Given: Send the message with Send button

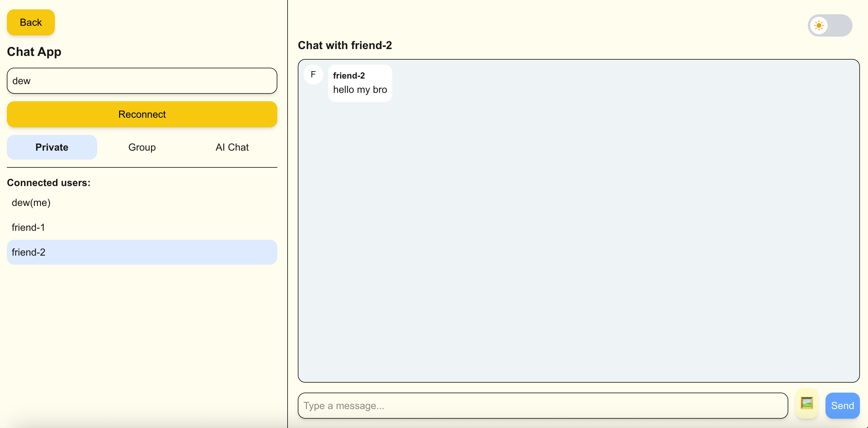Looking at the screenshot, I should [x=842, y=405].
